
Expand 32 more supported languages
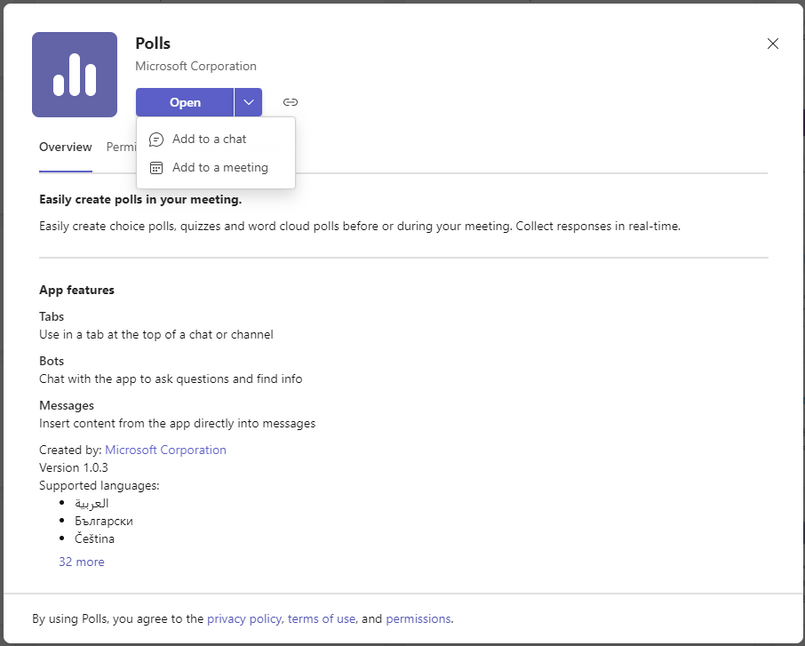point(81,562)
